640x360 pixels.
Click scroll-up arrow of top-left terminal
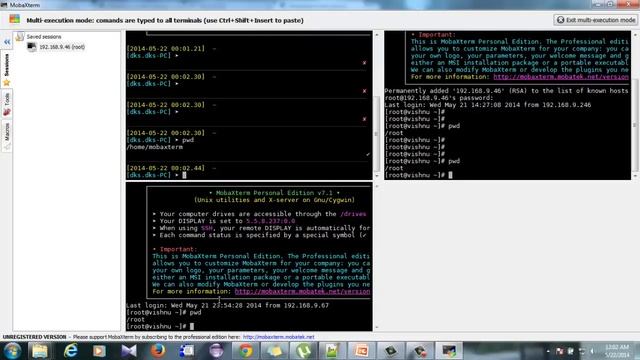click(376, 35)
